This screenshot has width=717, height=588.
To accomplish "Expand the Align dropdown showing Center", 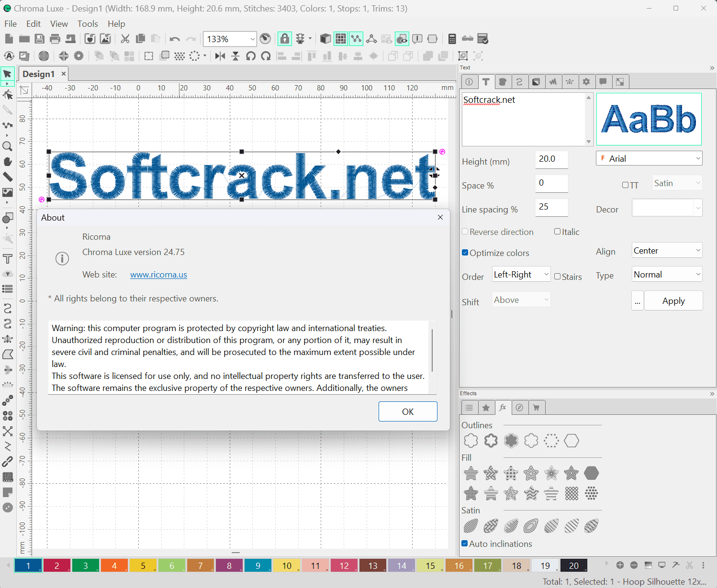I will (x=667, y=251).
